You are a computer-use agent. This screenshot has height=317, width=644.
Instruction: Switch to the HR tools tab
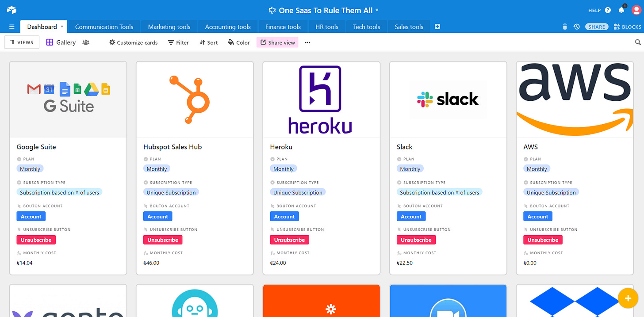327,27
